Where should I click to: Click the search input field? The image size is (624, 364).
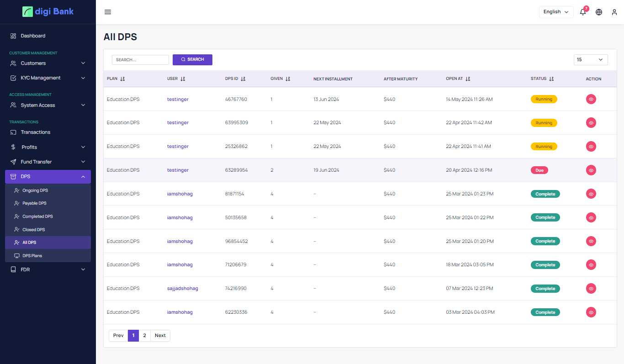pos(140,60)
